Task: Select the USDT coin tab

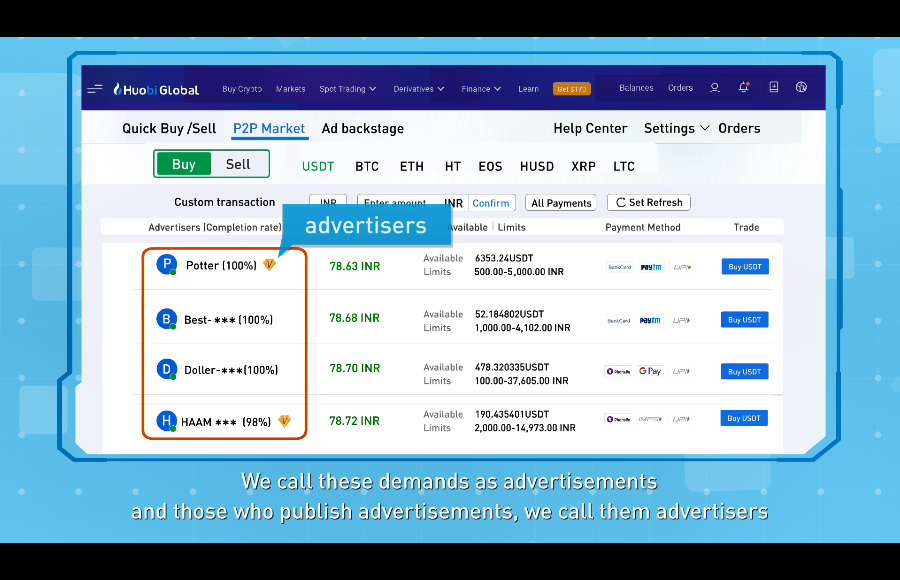Action: click(x=318, y=167)
